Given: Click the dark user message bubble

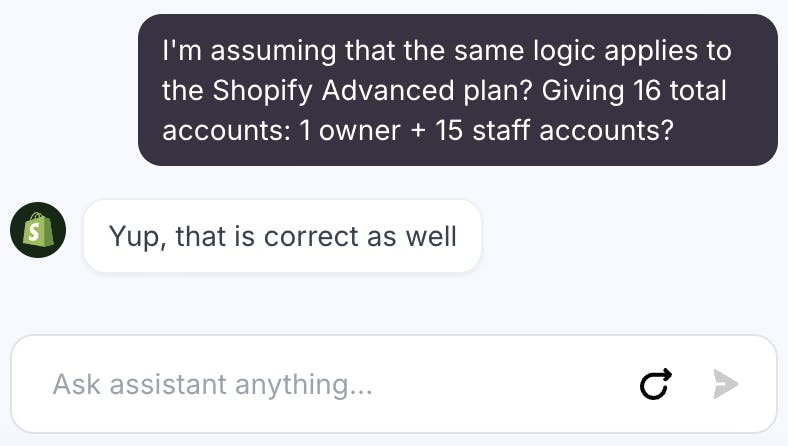Looking at the screenshot, I should pyautogui.click(x=457, y=90).
